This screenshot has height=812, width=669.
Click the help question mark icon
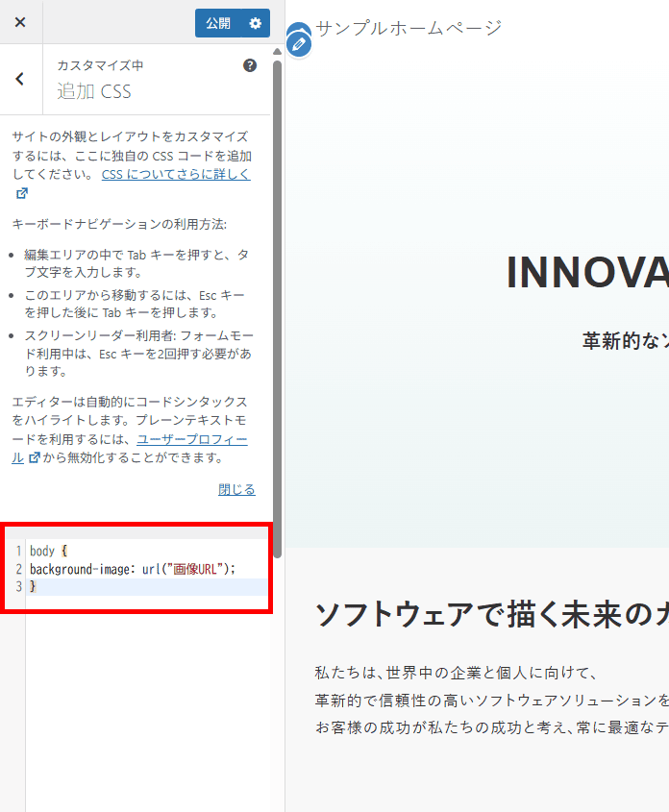(x=250, y=65)
